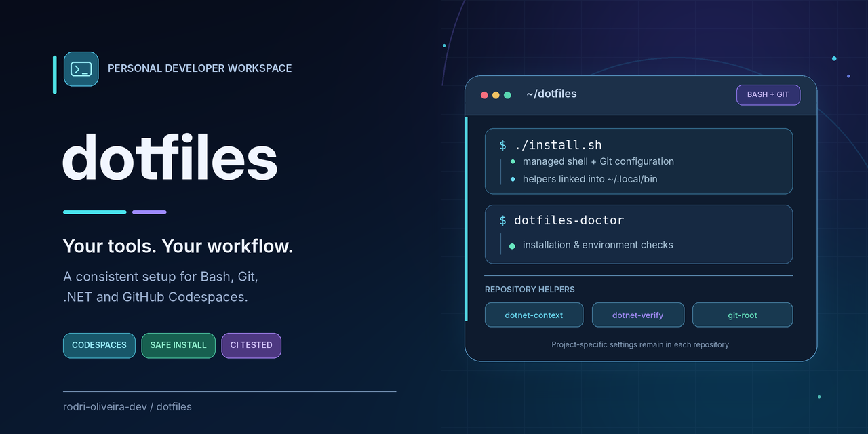
Task: Click the PERSONAL DEVELOPER WORKSPACE label
Action: point(200,68)
